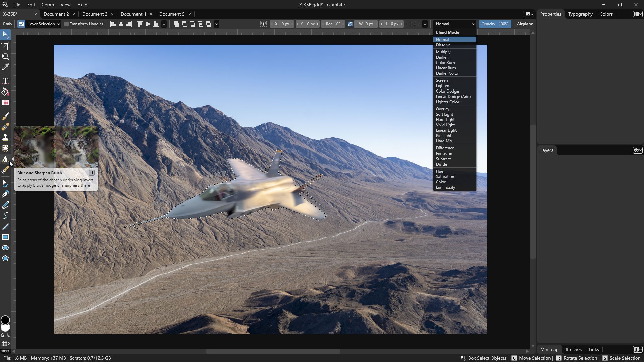Image resolution: width=644 pixels, height=362 pixels.
Task: Click the align left edges icon
Action: pos(113,24)
